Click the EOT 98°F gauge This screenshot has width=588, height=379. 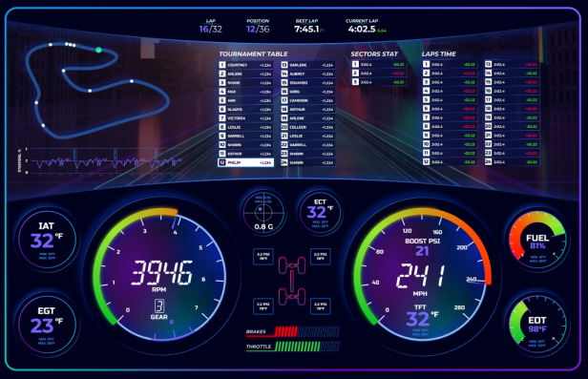click(537, 325)
